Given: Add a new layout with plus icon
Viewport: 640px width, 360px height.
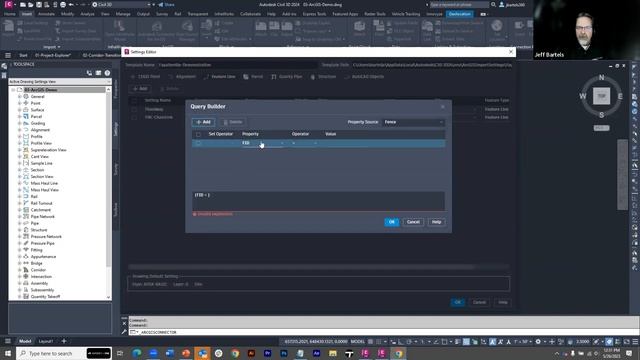Looking at the screenshot, I should click(x=64, y=341).
